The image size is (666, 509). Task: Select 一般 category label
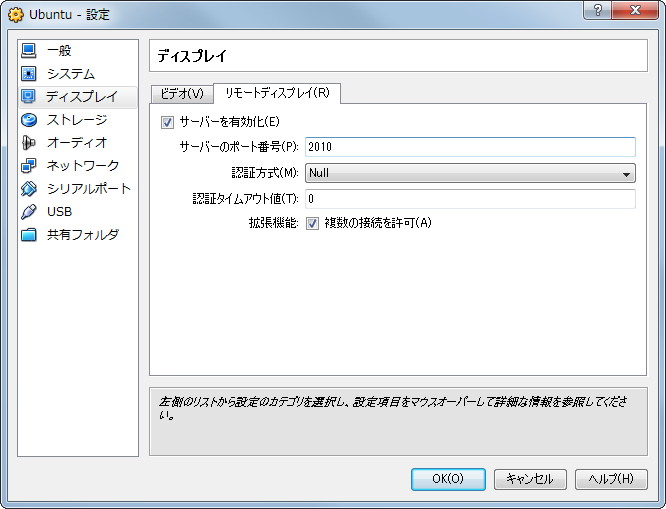tap(59, 51)
